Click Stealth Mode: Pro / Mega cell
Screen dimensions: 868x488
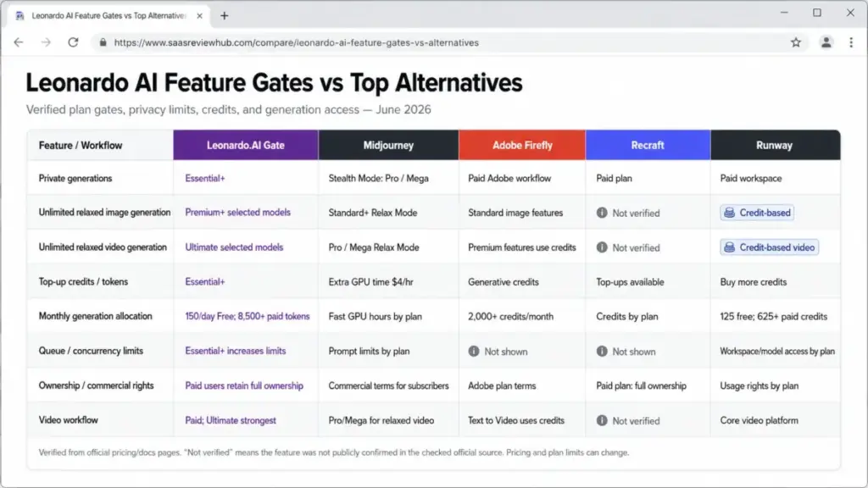pyautogui.click(x=379, y=178)
